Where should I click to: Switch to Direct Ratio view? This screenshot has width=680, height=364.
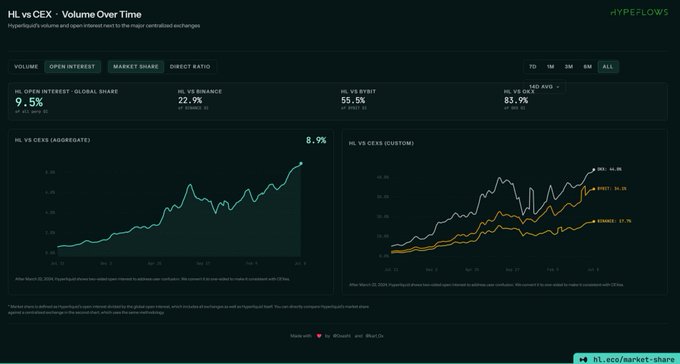190,67
